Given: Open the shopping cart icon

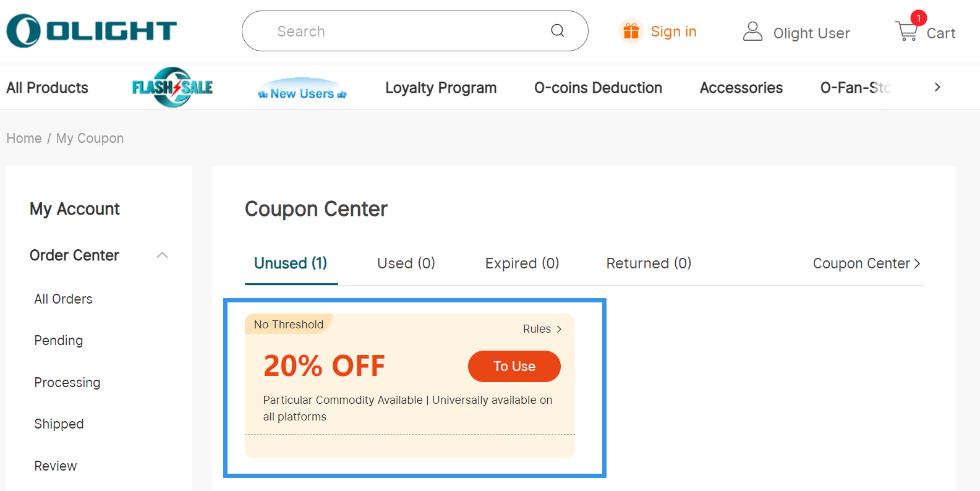Looking at the screenshot, I should [x=906, y=30].
